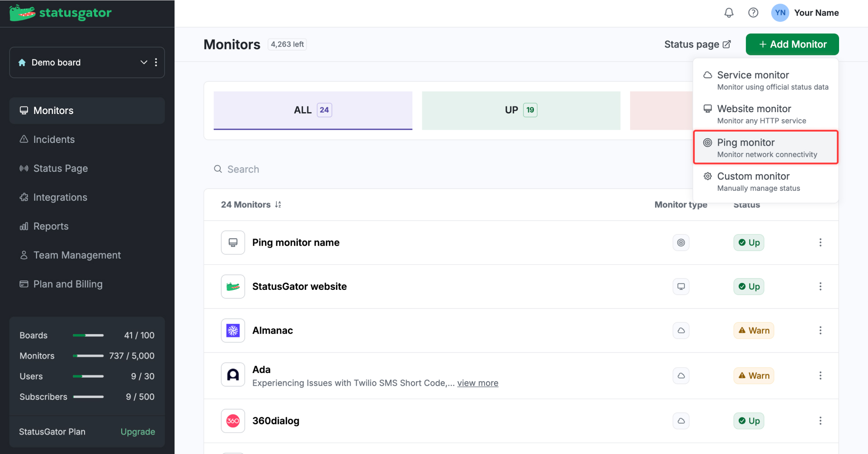Image resolution: width=868 pixels, height=454 pixels.
Task: Click the Almanac logo thumbnail
Action: pyautogui.click(x=233, y=331)
